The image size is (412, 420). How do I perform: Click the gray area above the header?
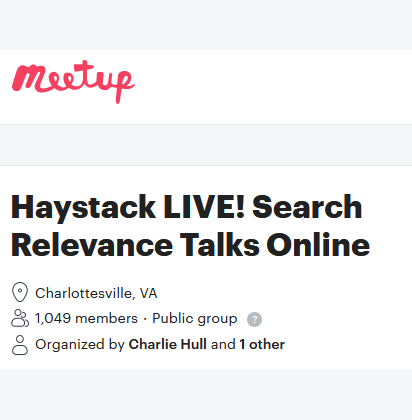206,25
